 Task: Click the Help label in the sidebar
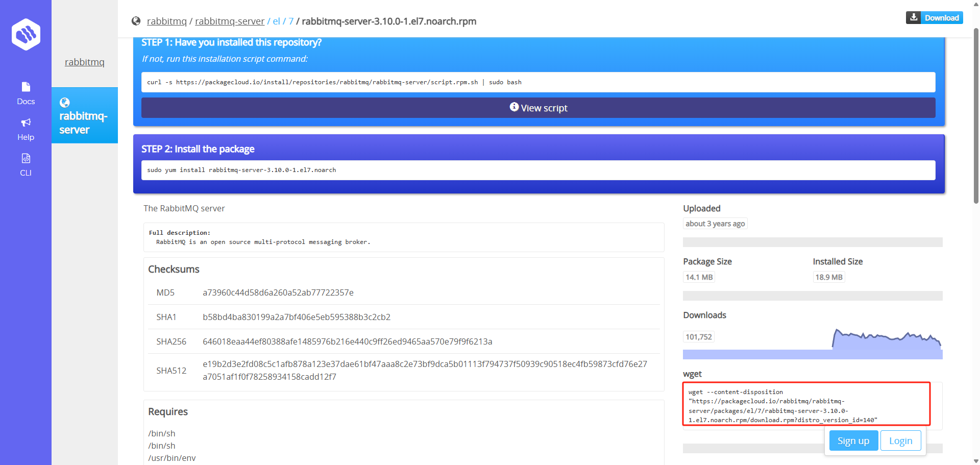tap(26, 137)
